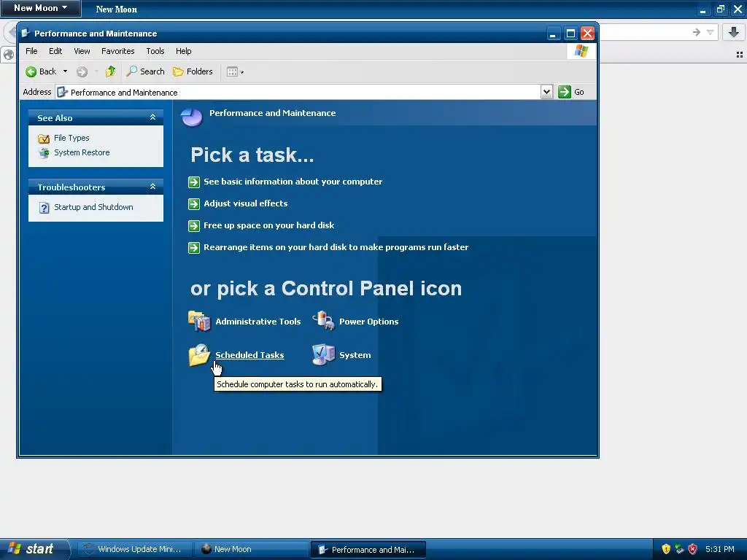
Task: Expand the Address bar dropdown
Action: (546, 92)
